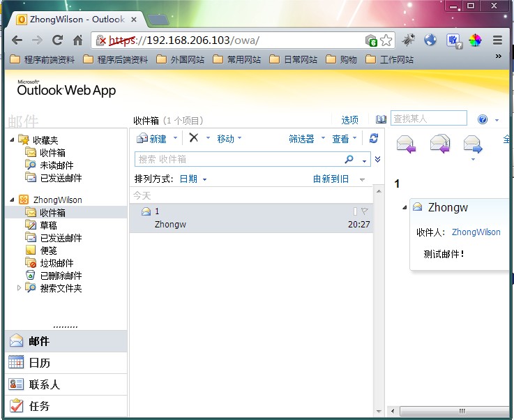Open 垃圾邮件 folder in the tree
The width and height of the screenshot is (514, 420).
56,263
